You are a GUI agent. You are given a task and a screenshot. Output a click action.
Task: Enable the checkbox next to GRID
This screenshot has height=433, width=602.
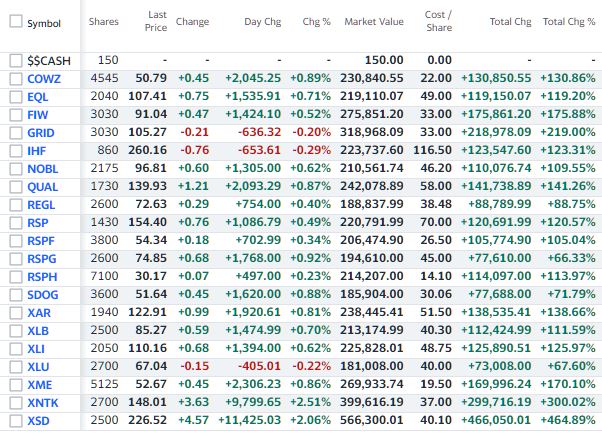(15, 132)
